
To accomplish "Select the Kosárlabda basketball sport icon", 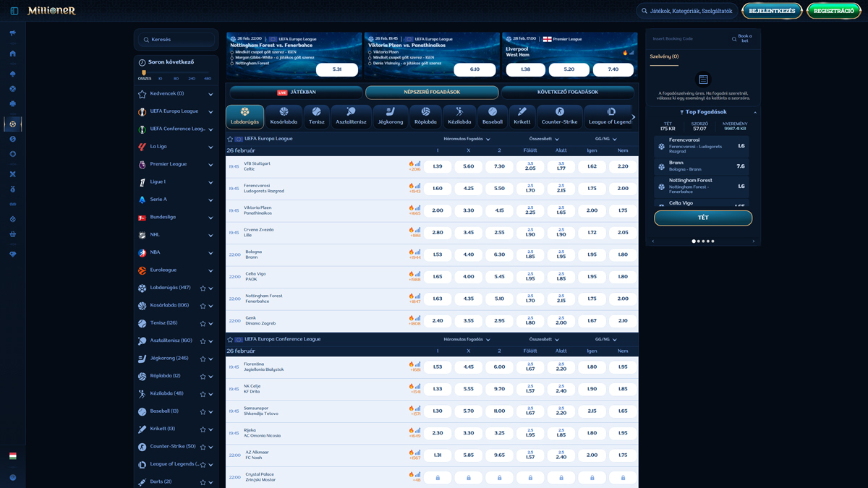I will pos(284,116).
